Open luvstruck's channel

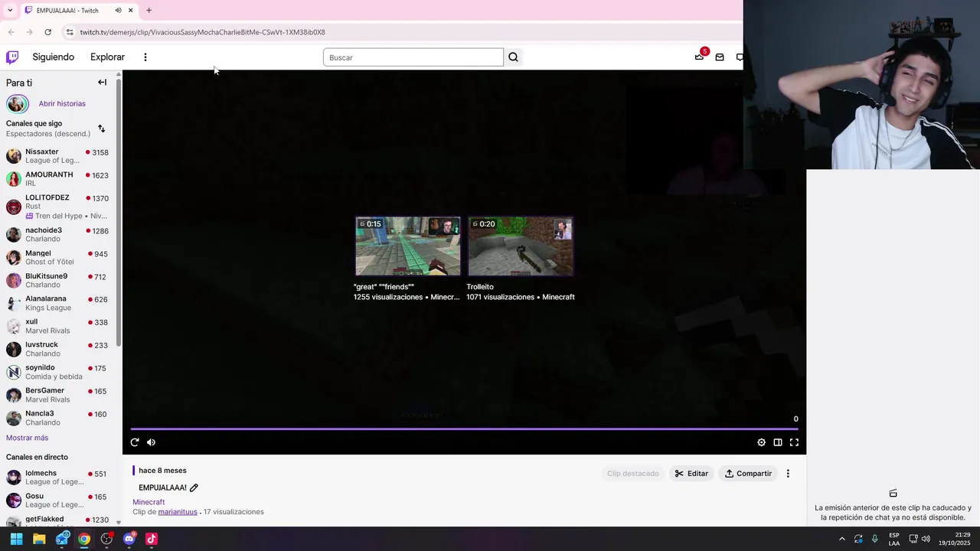(57, 349)
